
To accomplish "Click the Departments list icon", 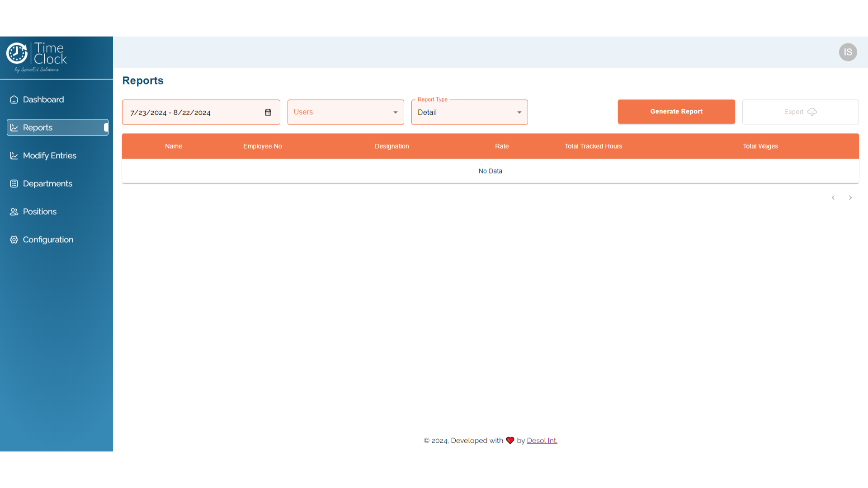I will [x=14, y=184].
